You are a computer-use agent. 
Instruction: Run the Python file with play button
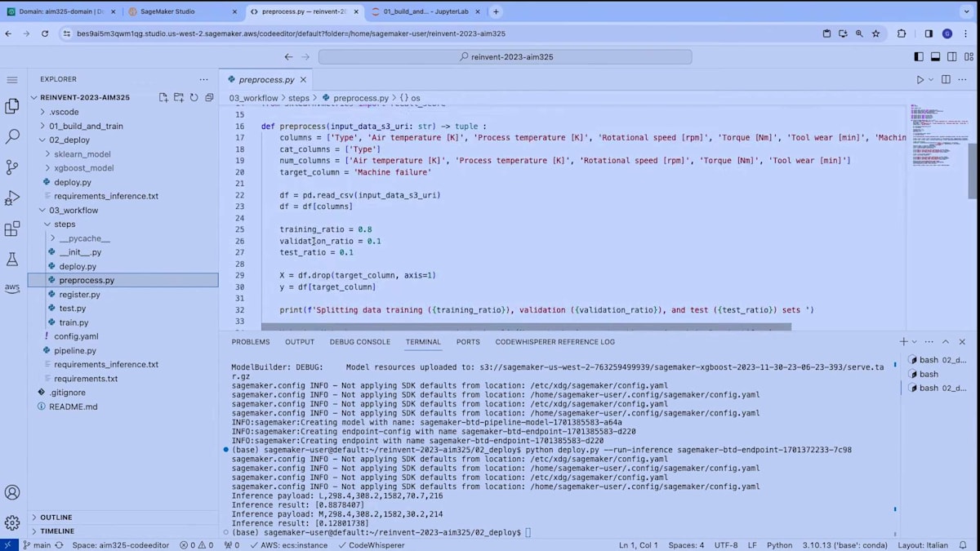[920, 80]
